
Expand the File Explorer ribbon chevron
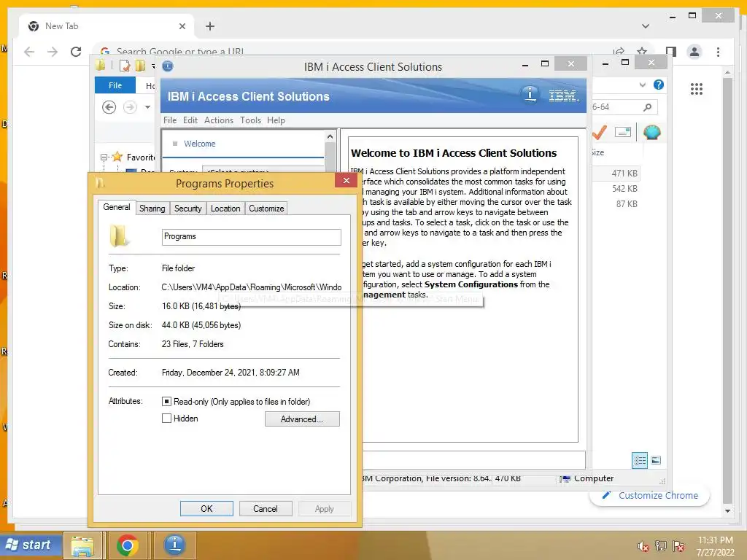pos(642,85)
